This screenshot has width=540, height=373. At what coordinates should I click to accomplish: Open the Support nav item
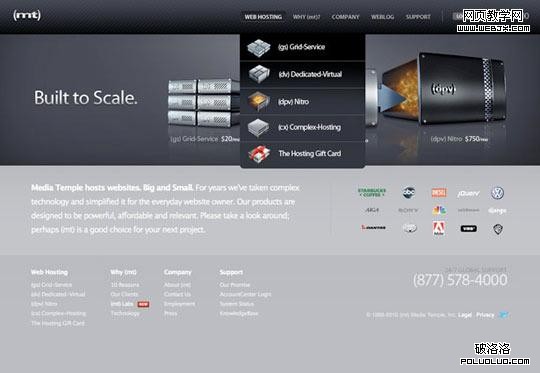pos(418,17)
